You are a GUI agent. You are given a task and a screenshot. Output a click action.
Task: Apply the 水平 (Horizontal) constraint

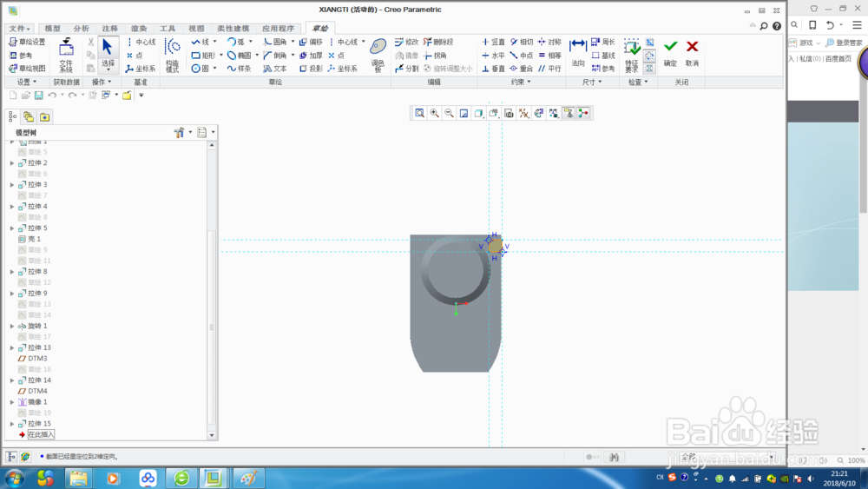point(493,56)
